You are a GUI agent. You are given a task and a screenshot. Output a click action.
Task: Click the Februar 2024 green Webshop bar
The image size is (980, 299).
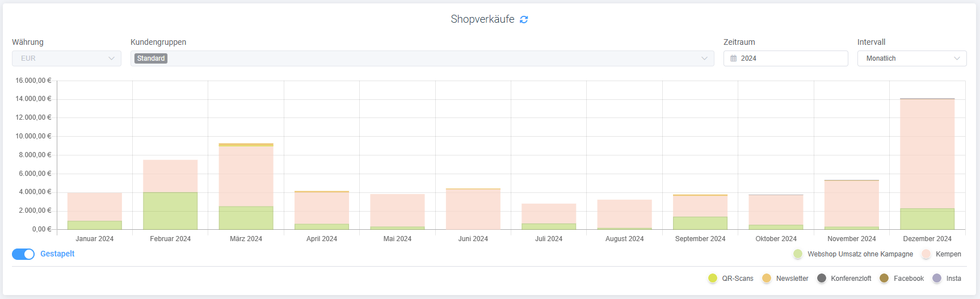pos(170,211)
